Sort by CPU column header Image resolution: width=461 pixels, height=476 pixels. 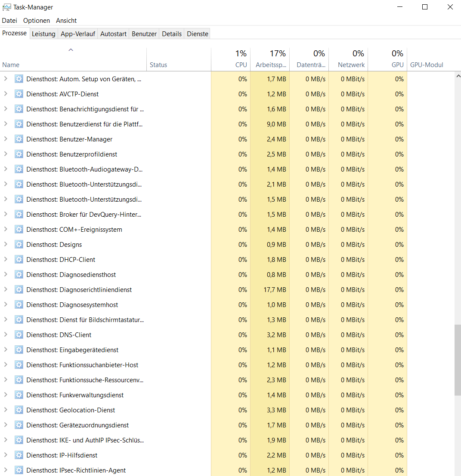(x=231, y=59)
